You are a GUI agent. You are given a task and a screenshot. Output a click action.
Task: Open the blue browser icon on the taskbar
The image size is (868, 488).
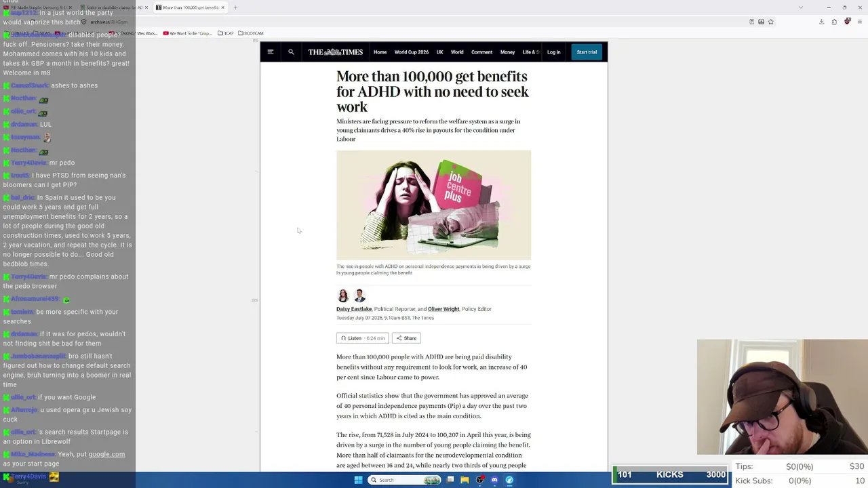[509, 480]
